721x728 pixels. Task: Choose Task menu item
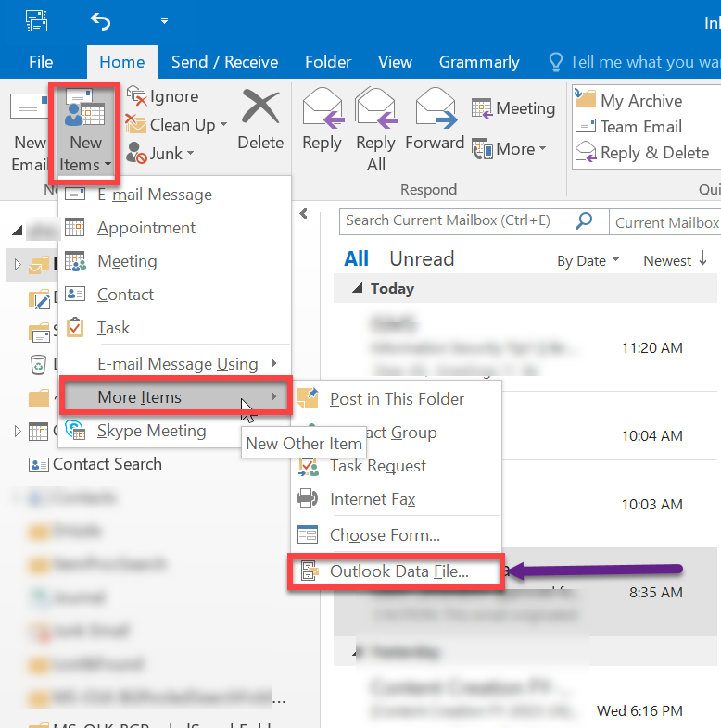tap(174, 328)
